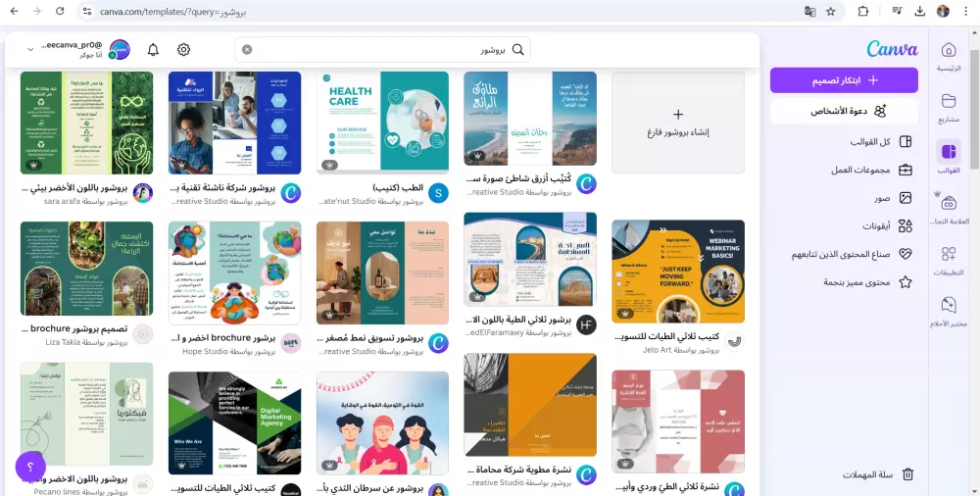Select Photos (صور) menu item
The width and height of the screenshot is (980, 496).
click(x=893, y=198)
